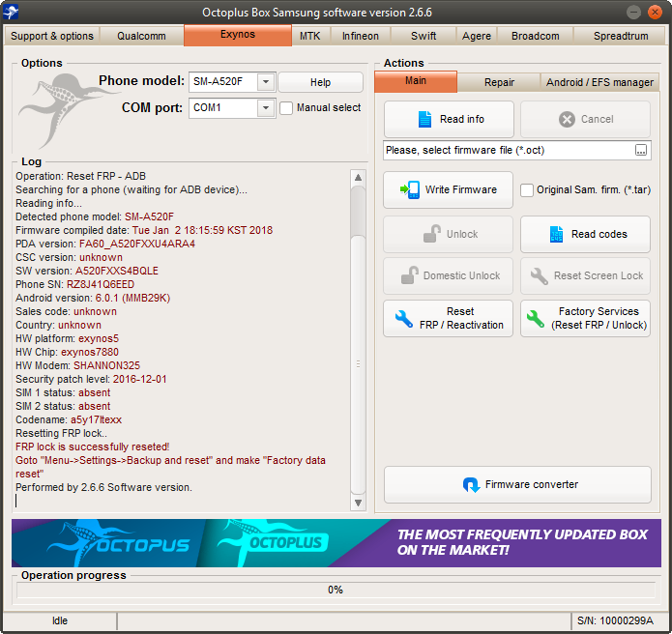Image resolution: width=672 pixels, height=634 pixels.
Task: Close the Octoplus Box window
Action: tap(655, 12)
